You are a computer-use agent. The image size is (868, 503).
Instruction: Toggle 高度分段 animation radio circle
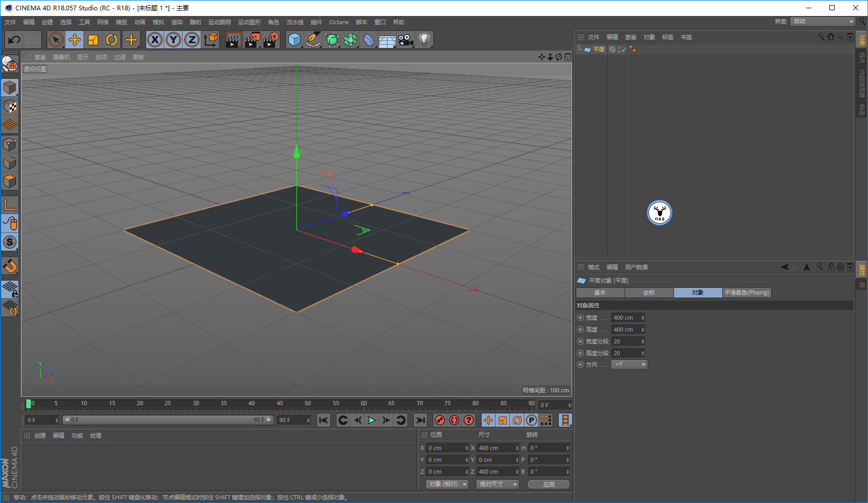[580, 353]
